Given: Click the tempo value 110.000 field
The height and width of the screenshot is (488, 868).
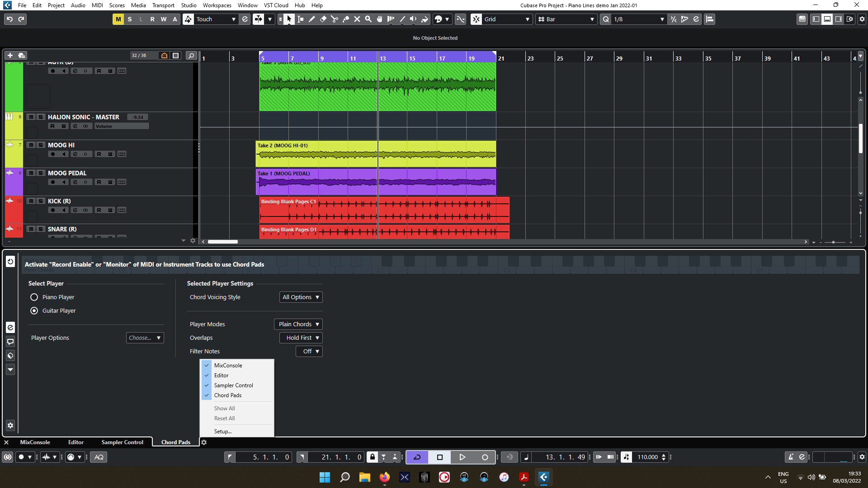Looking at the screenshot, I should point(647,457).
